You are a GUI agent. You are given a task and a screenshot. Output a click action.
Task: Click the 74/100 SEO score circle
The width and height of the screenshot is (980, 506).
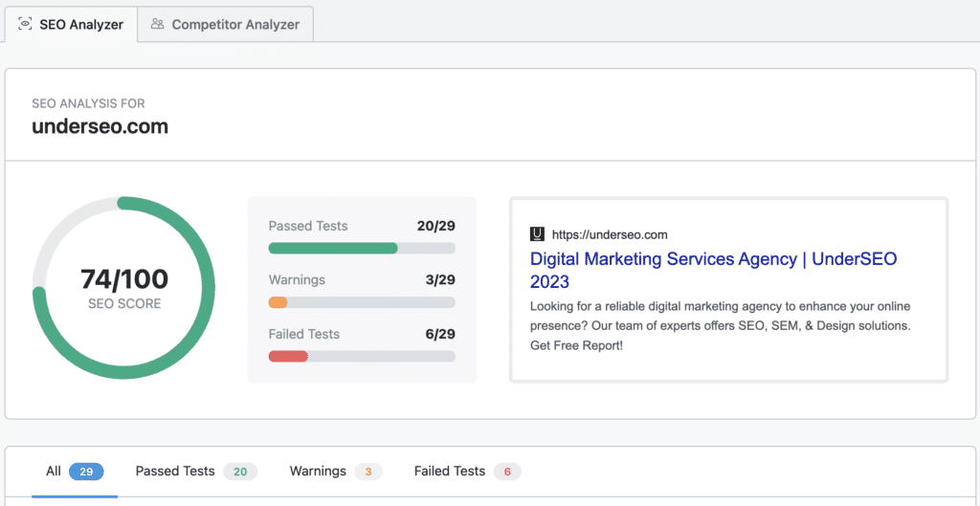124,288
